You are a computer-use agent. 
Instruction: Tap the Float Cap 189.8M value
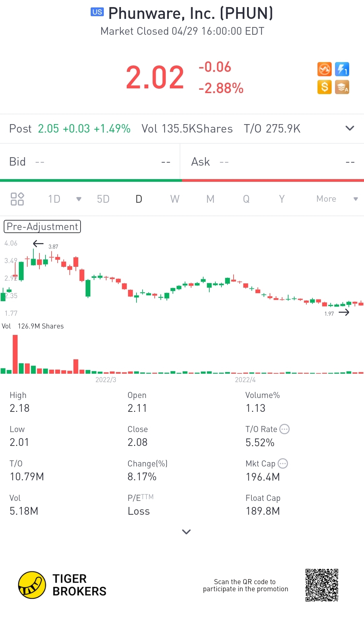pos(263,511)
